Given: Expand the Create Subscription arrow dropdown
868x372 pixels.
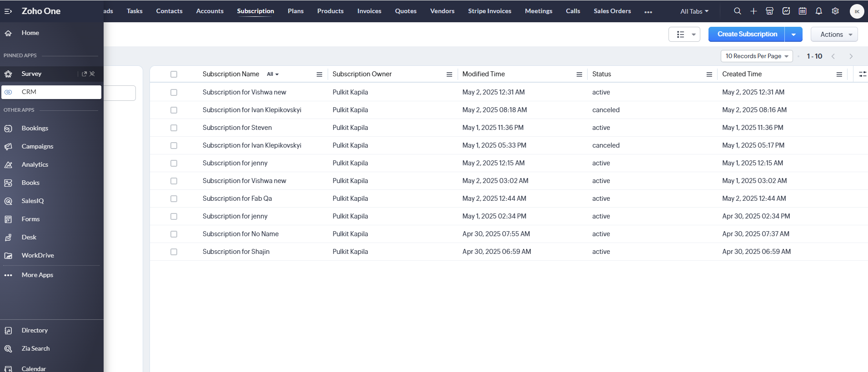Looking at the screenshot, I should [x=793, y=35].
